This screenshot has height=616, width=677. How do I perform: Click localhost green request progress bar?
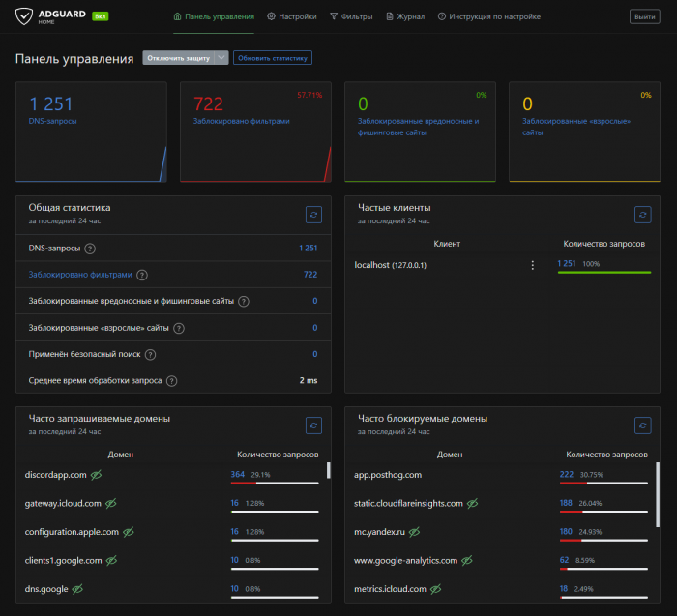tap(603, 273)
